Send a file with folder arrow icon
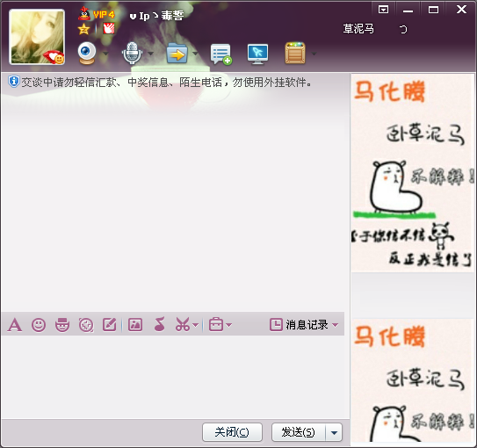477x448 pixels. pyautogui.click(x=177, y=54)
